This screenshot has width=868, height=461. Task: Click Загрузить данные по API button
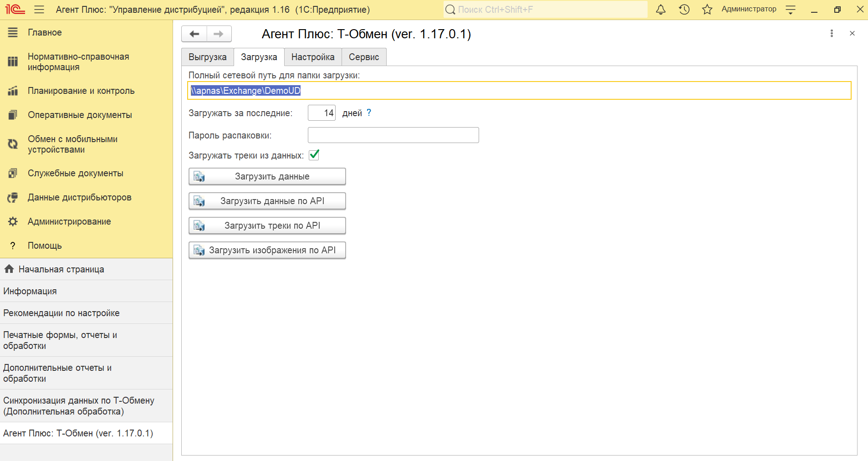click(x=267, y=201)
